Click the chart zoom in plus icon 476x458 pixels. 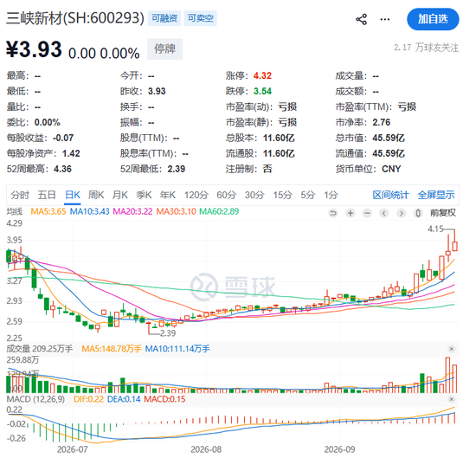point(351,213)
